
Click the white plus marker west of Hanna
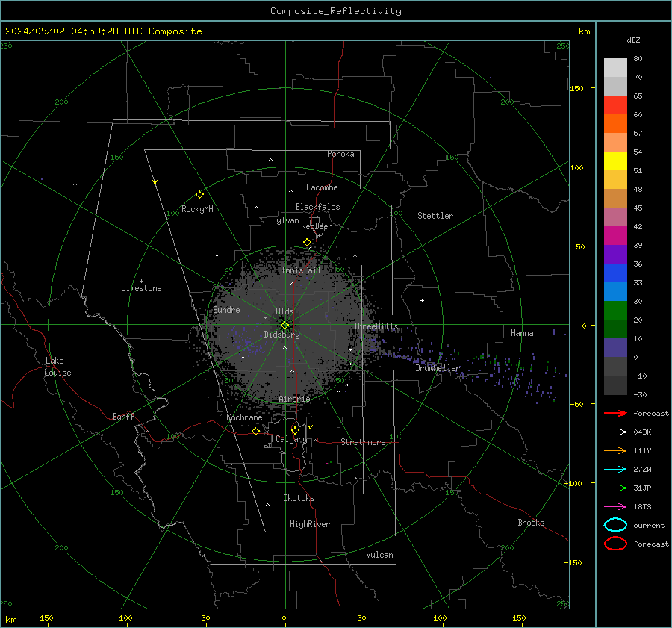[x=422, y=300]
